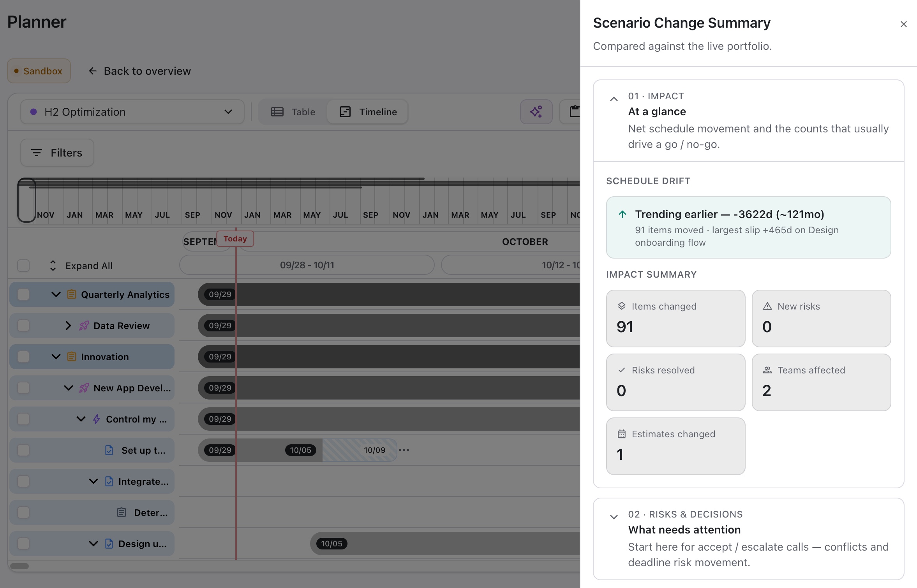917x588 pixels.
Task: Expand the 02 Risks & Decisions section
Action: click(614, 517)
